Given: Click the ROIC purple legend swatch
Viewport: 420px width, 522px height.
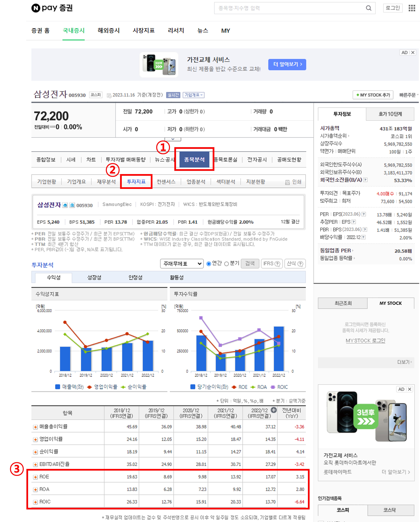Looking at the screenshot, I should [x=273, y=387].
